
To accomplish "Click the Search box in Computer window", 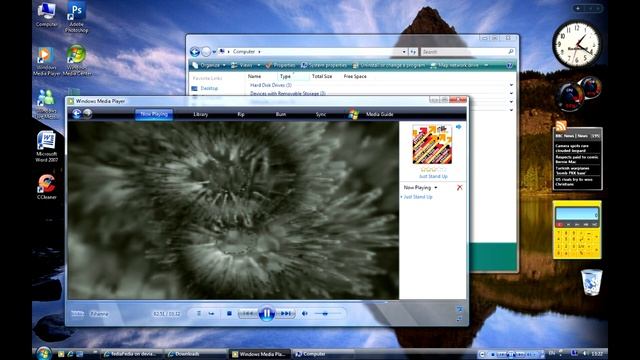I will (x=467, y=52).
